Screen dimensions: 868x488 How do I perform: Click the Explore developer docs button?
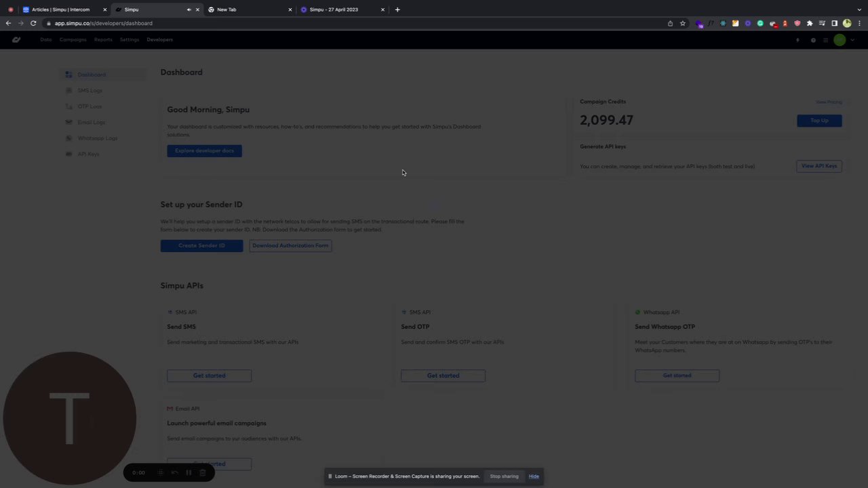[204, 150]
